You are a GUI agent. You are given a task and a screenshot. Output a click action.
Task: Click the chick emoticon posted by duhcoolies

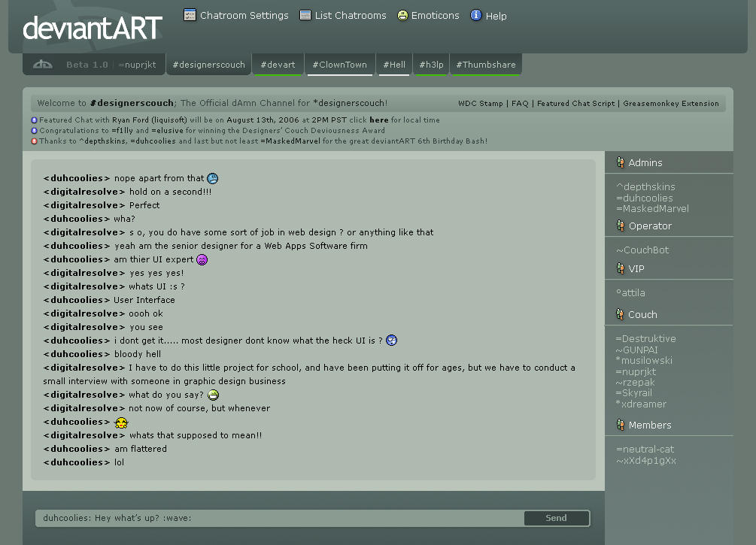(x=120, y=422)
